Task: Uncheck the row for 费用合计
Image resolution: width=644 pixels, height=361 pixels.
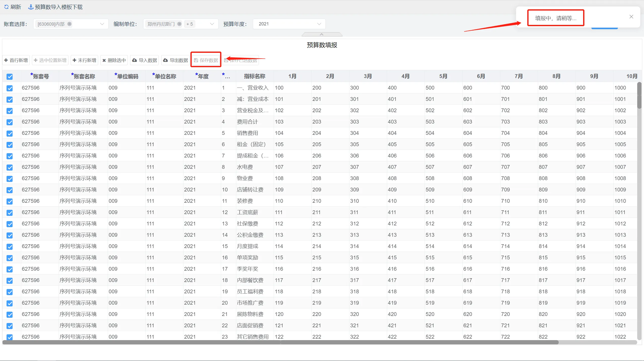Action: coord(10,122)
